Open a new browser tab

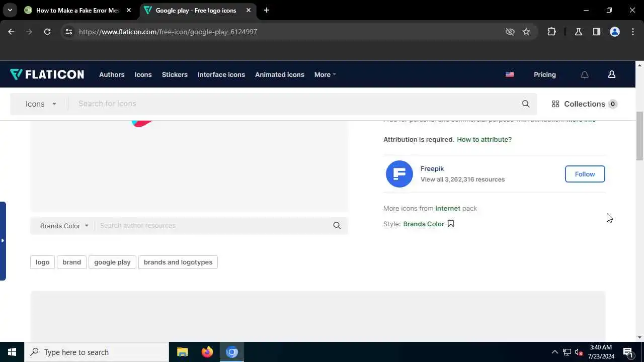pos(267,10)
